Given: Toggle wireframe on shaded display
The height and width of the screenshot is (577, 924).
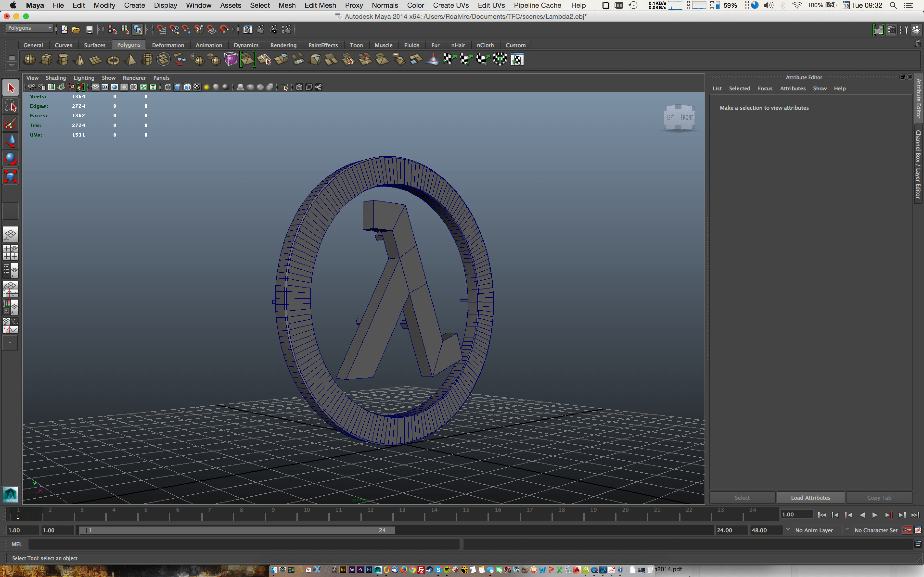Looking at the screenshot, I should (x=187, y=87).
